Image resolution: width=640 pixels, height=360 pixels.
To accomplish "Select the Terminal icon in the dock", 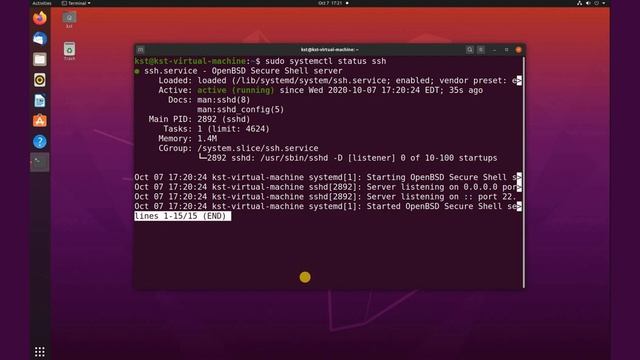I will pos(40,162).
